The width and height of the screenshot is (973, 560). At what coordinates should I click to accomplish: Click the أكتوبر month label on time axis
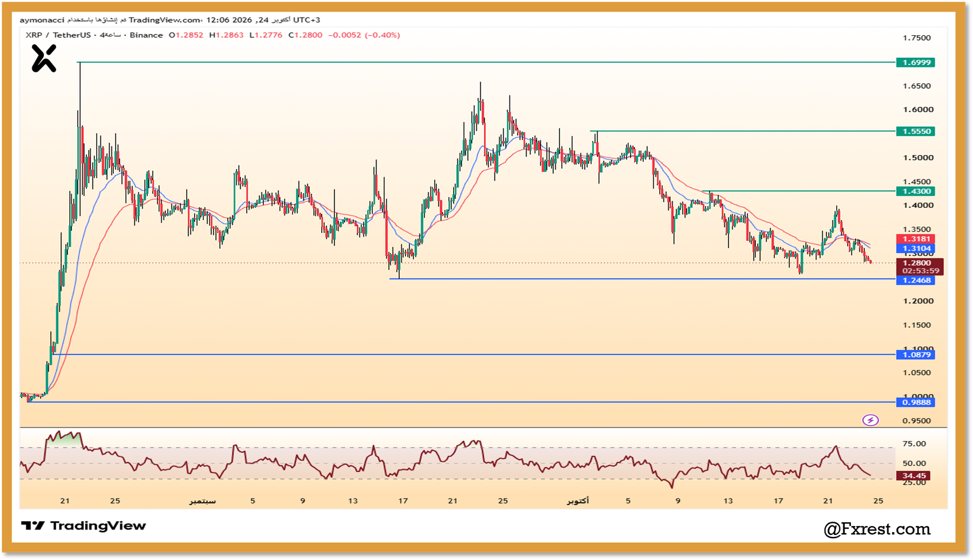pyautogui.click(x=578, y=501)
